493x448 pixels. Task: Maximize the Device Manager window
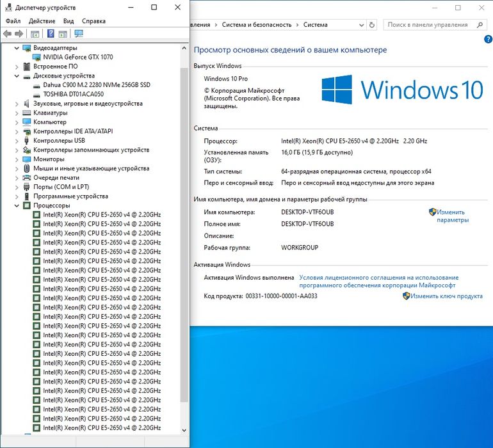[154, 7]
